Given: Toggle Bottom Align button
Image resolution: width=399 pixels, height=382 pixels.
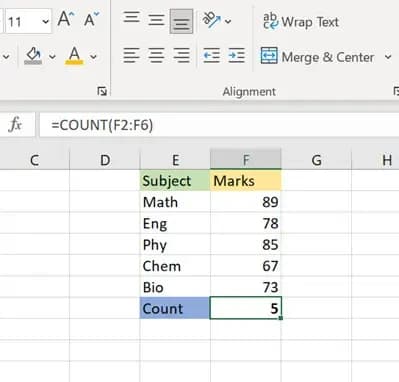Looking at the screenshot, I should [x=181, y=21].
